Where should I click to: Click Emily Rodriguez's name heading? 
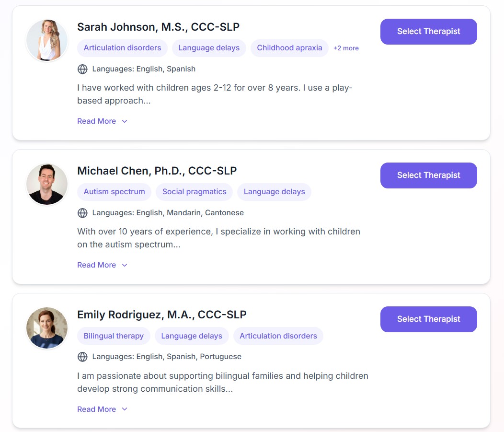click(162, 315)
